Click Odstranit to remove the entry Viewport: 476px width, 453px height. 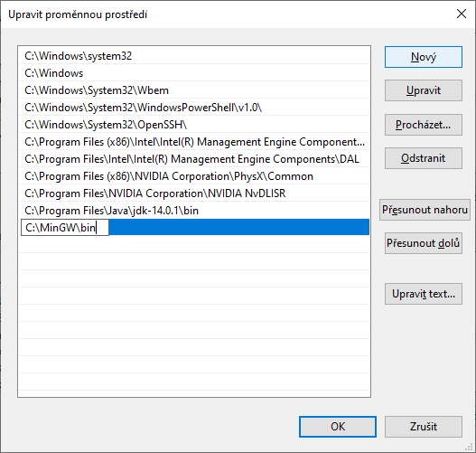[x=424, y=158]
